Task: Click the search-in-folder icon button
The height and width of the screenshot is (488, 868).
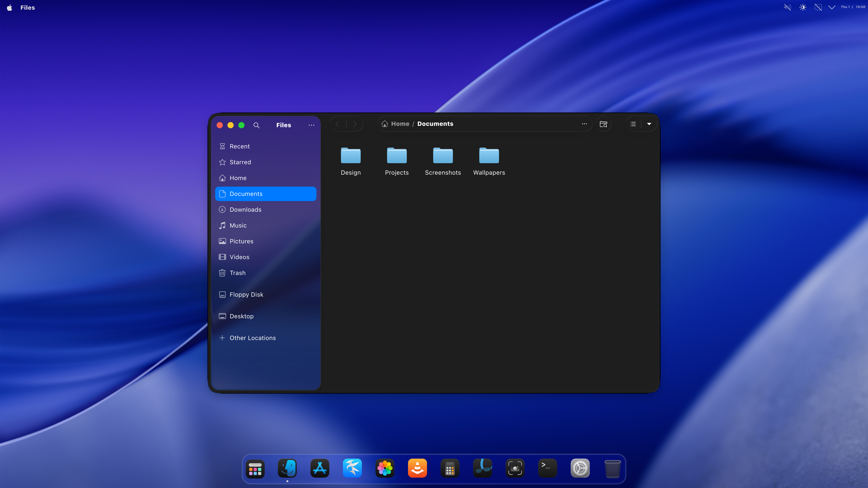Action: [x=603, y=124]
